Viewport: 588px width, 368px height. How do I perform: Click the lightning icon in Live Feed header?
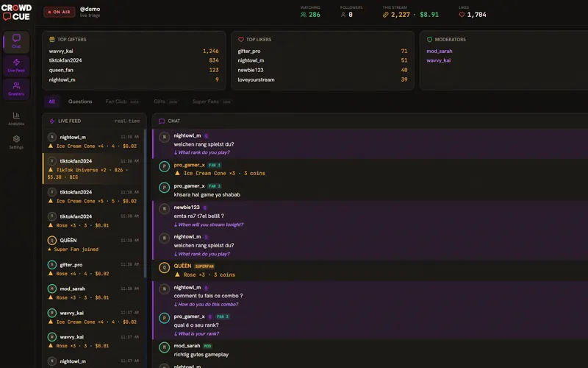(52, 121)
